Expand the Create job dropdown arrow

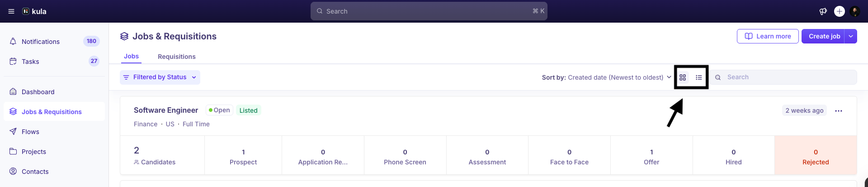pyautogui.click(x=851, y=36)
